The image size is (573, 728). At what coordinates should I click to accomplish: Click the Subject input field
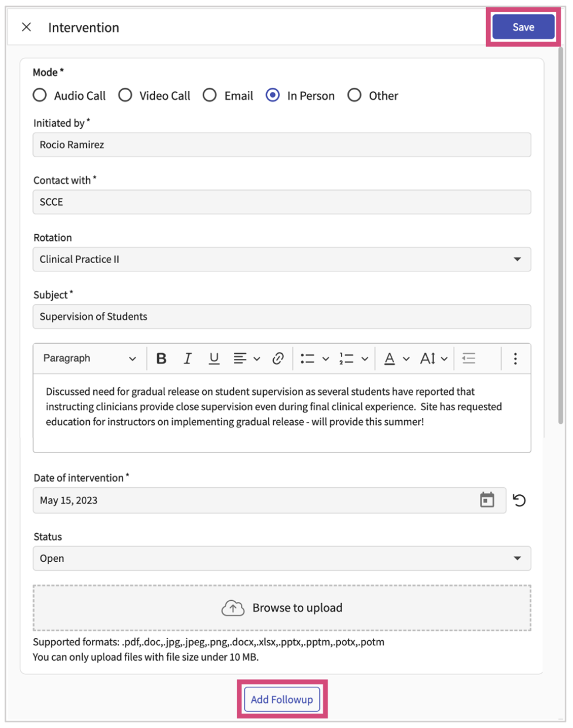281,316
